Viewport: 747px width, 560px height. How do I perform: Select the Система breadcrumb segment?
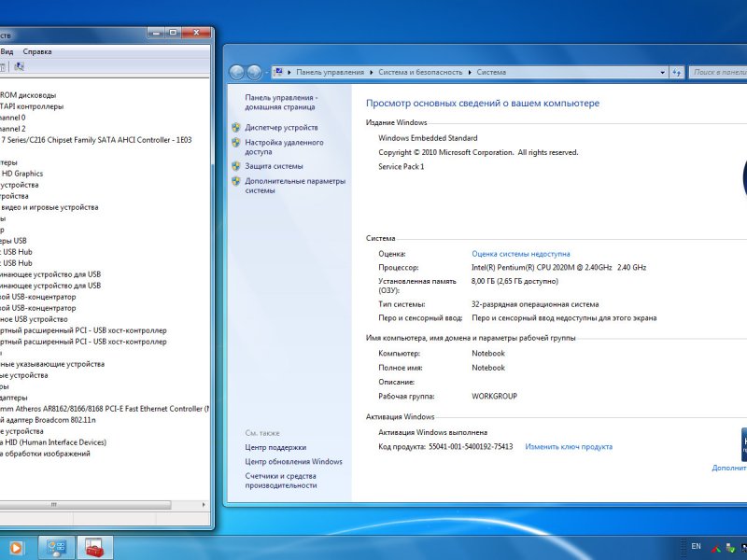click(x=491, y=73)
